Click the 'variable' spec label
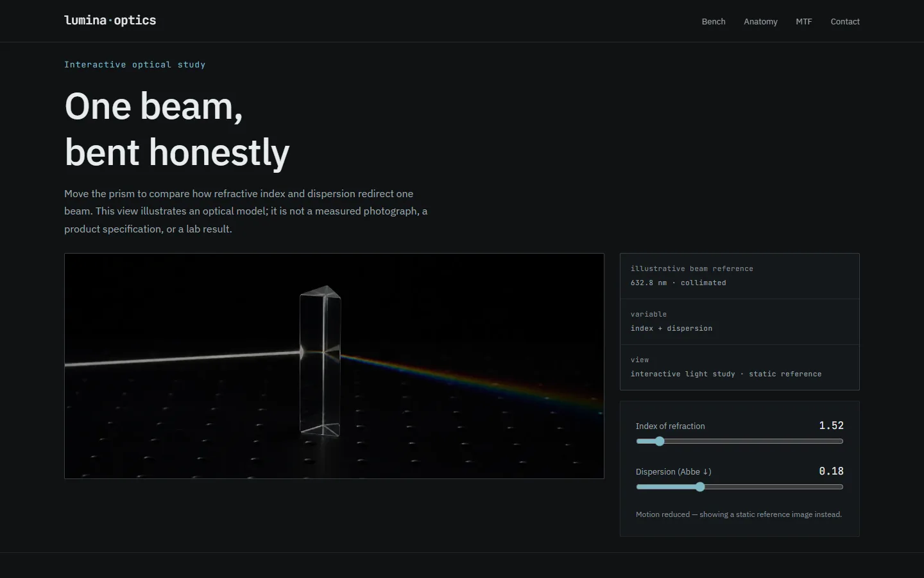 pos(649,314)
